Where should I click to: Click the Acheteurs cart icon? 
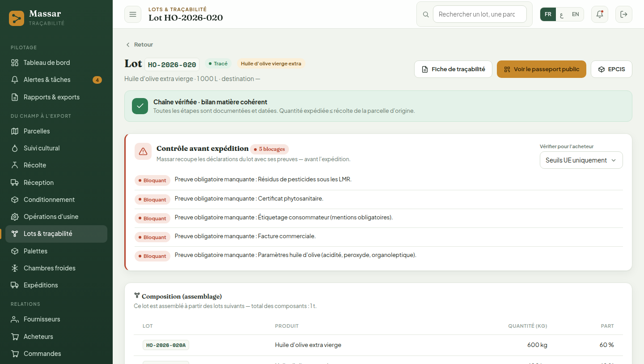(x=15, y=337)
